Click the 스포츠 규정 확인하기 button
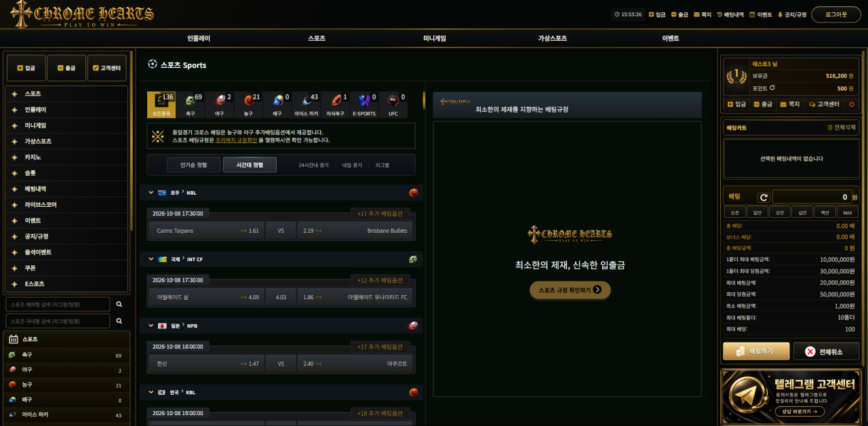 570,290
